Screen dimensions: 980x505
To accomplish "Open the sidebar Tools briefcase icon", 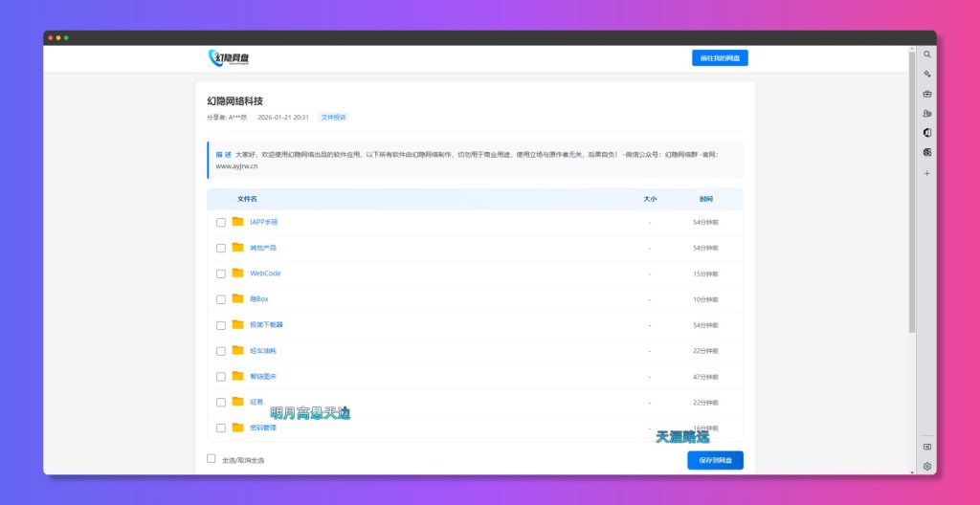I will point(926,94).
